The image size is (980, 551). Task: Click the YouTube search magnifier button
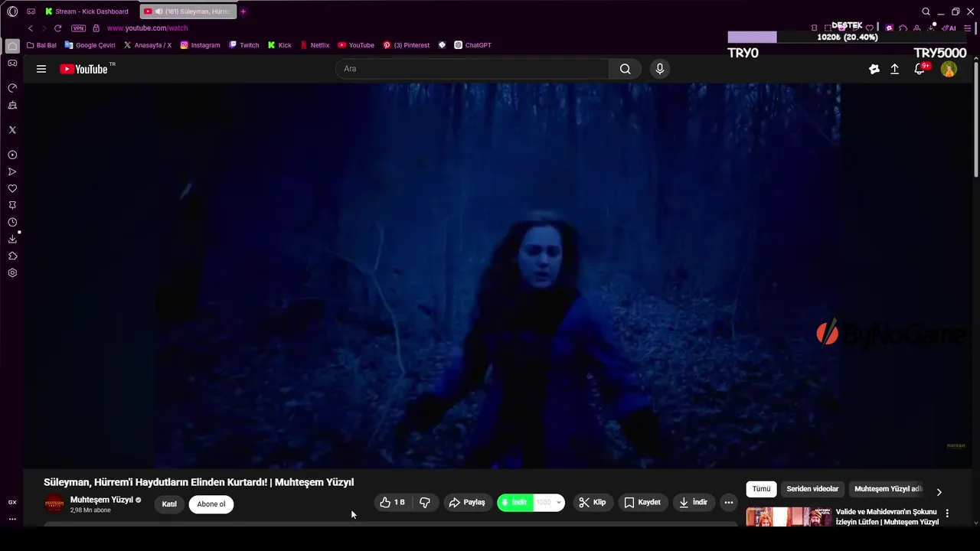click(x=626, y=69)
